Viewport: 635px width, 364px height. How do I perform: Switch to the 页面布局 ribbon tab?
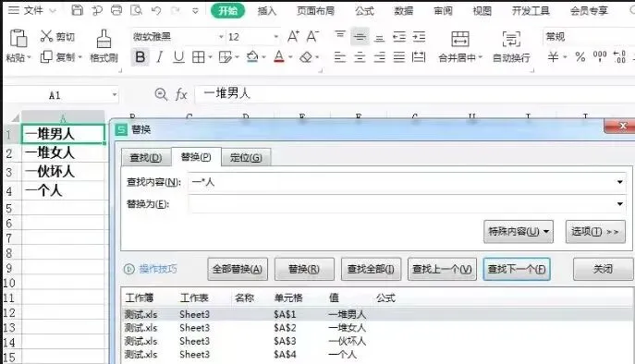tap(315, 11)
